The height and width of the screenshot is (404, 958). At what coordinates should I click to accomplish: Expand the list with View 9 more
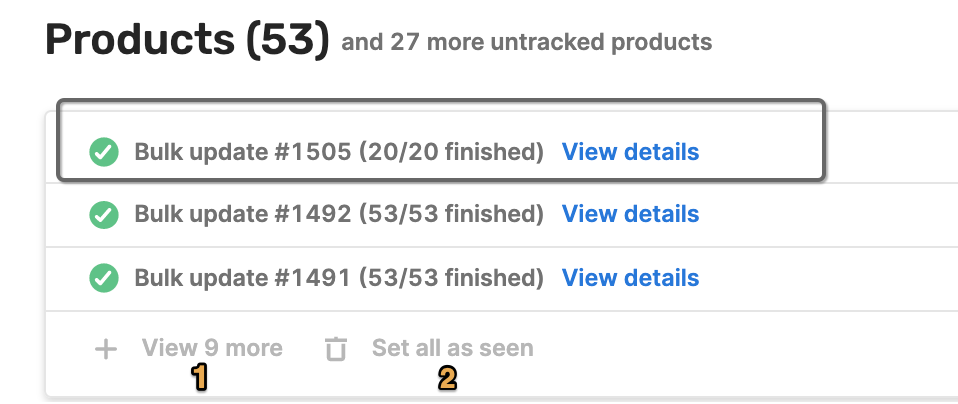coord(212,348)
